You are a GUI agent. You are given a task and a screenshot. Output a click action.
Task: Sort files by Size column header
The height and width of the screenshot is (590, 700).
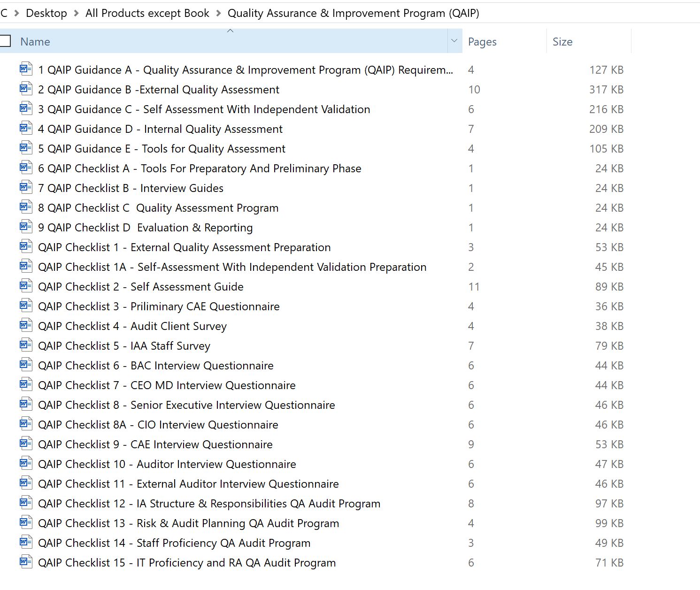(x=562, y=42)
